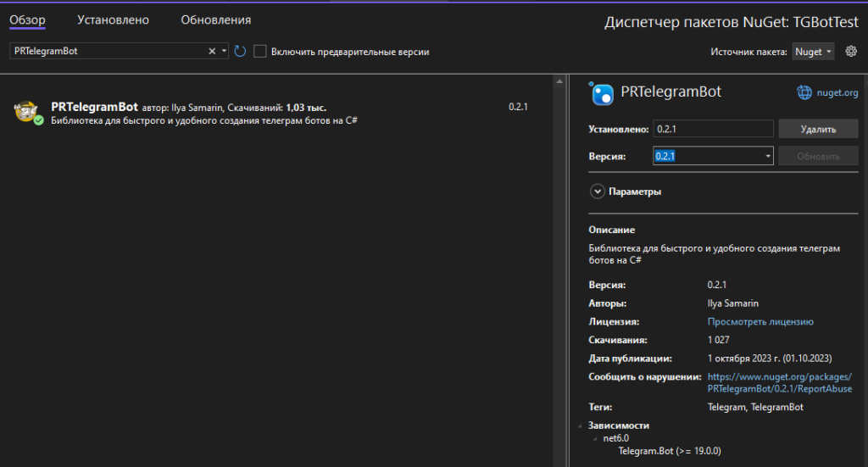Click the package description text in list

pyautogui.click(x=204, y=120)
